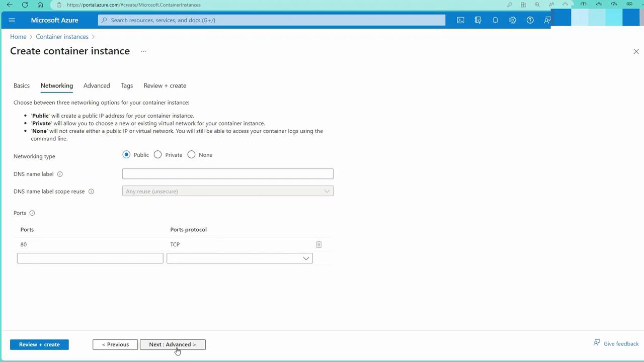Open portal settings gear
Image resolution: width=644 pixels, height=362 pixels.
click(x=512, y=20)
